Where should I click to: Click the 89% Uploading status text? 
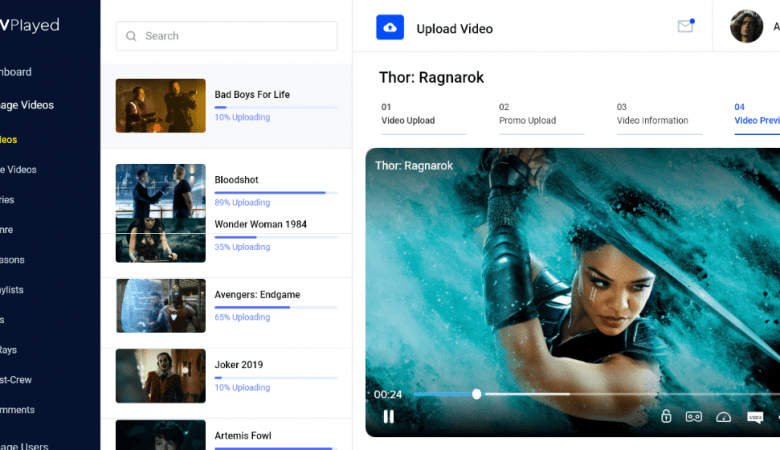pyautogui.click(x=242, y=202)
